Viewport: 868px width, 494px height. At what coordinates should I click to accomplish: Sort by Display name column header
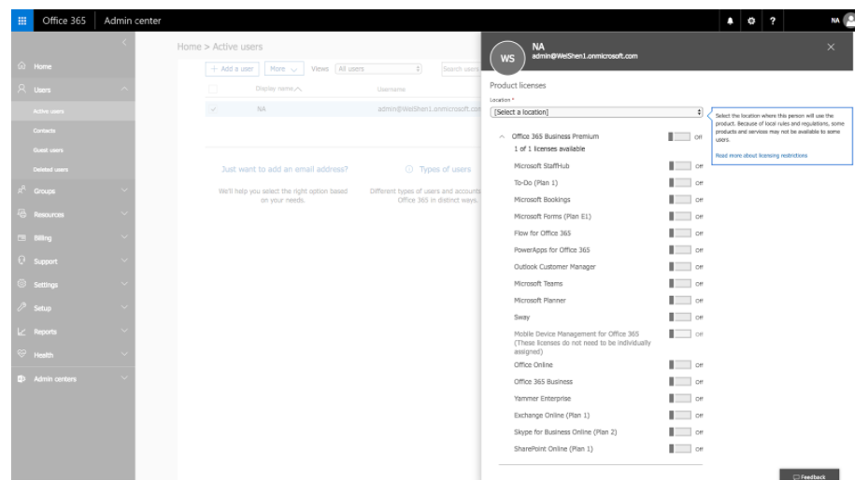point(277,89)
